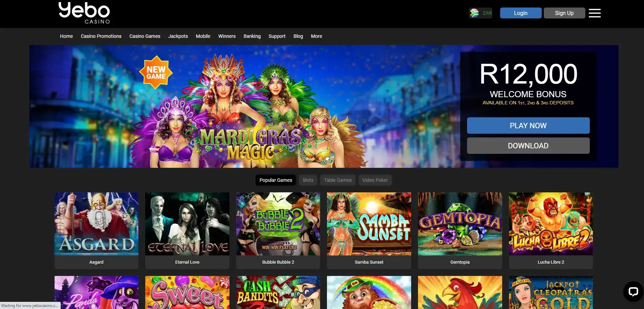Click the Welcome Bonus heading

click(x=528, y=94)
